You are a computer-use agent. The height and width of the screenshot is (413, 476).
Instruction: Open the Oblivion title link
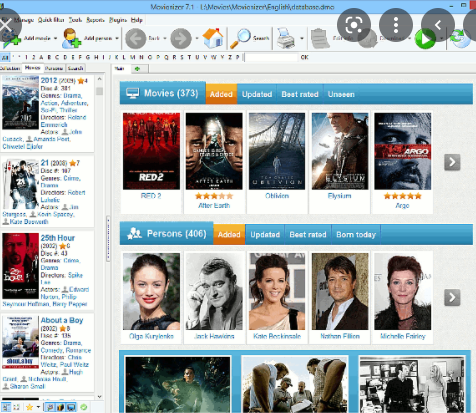coord(277,196)
